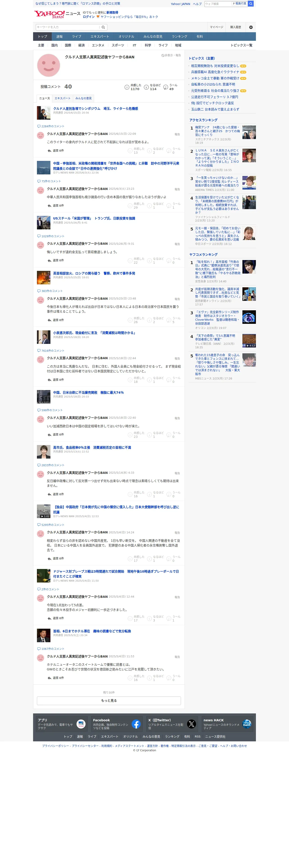This screenshot has height=868, width=289.
Task: Open the ランキング navigation tab
Action: [179, 37]
